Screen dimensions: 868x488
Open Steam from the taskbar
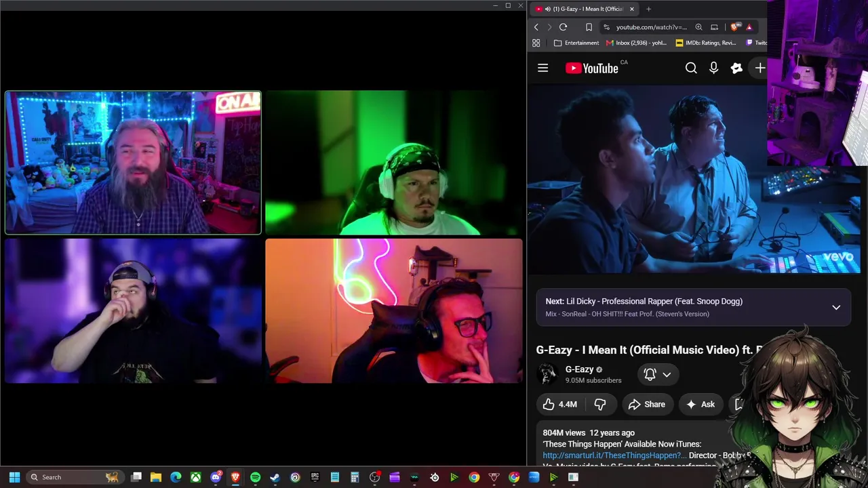[275, 477]
